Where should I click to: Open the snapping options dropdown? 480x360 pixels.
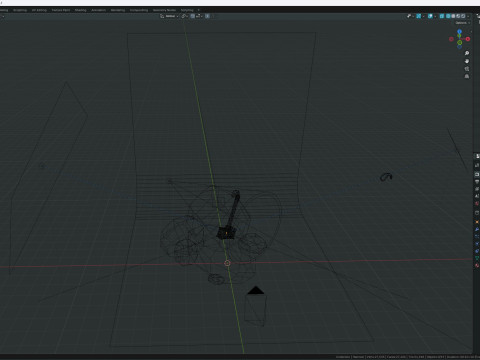click(x=199, y=16)
